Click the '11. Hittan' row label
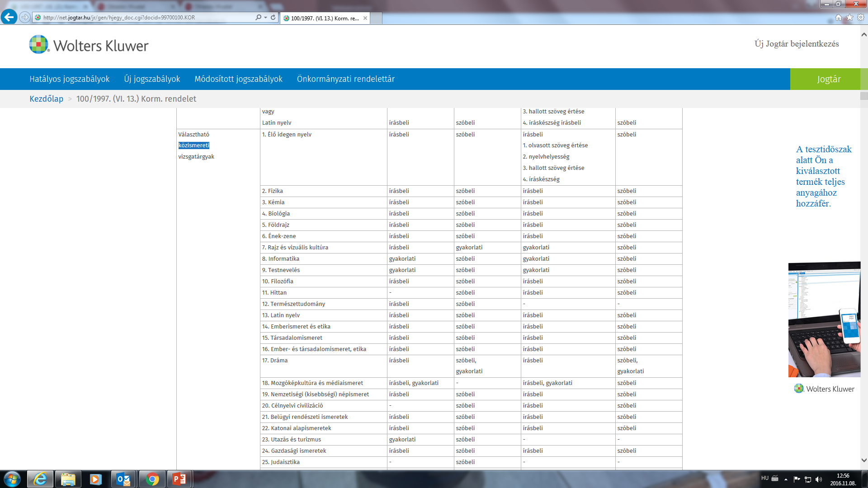868x488 pixels. pos(274,293)
